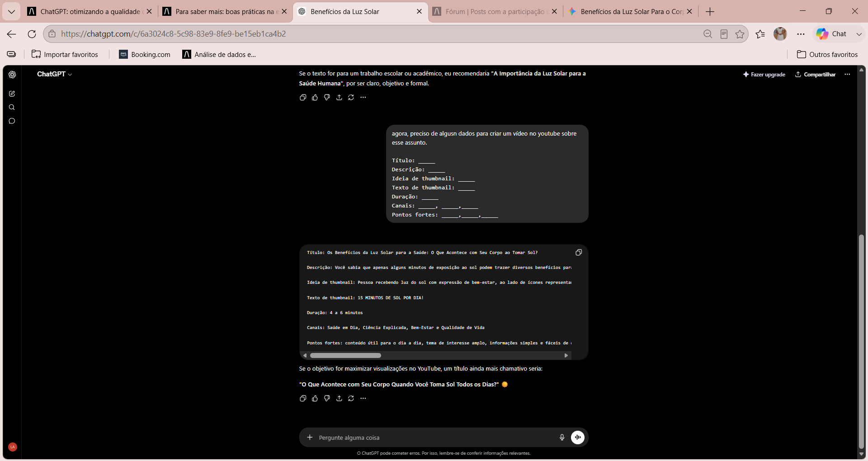Click the page scrollbar down arrow
The height and width of the screenshot is (461, 868).
[x=861, y=454]
